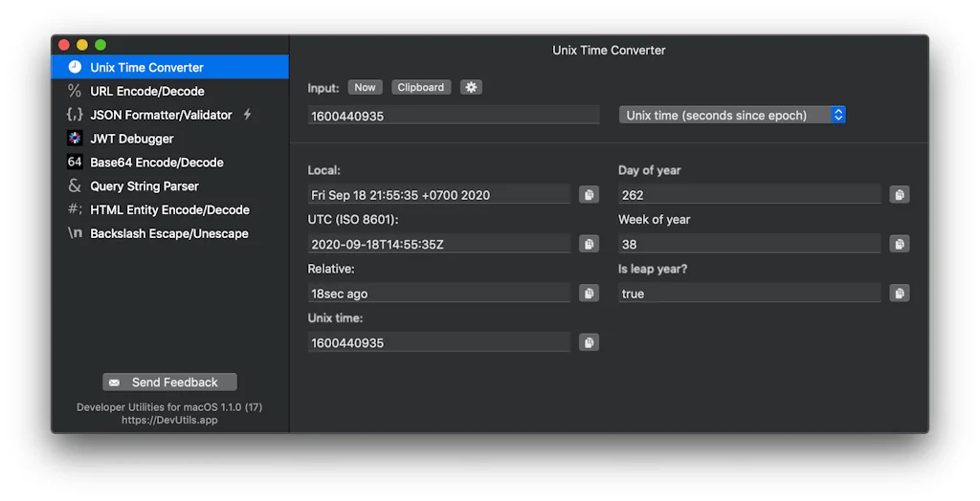Screen dimensions: 980x501
Task: Select Unix Time Converter in the sidebar
Action: (x=170, y=67)
